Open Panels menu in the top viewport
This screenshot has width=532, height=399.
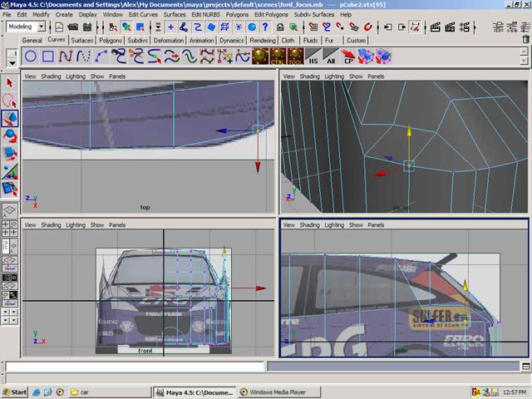pos(118,76)
